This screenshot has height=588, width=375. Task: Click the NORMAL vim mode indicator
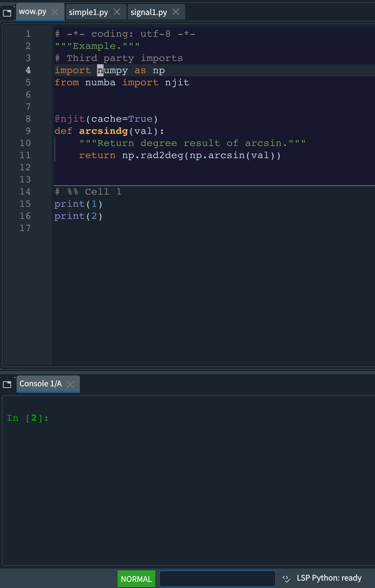pos(136,579)
